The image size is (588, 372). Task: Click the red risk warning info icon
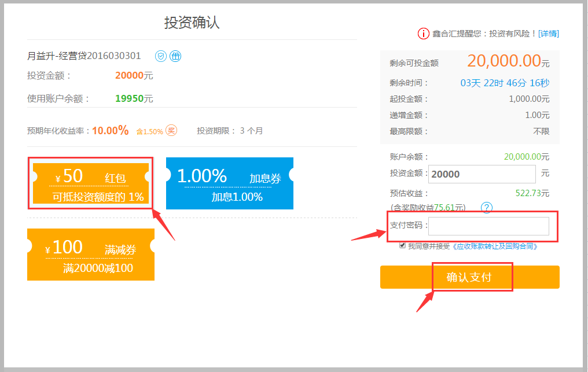click(x=423, y=34)
